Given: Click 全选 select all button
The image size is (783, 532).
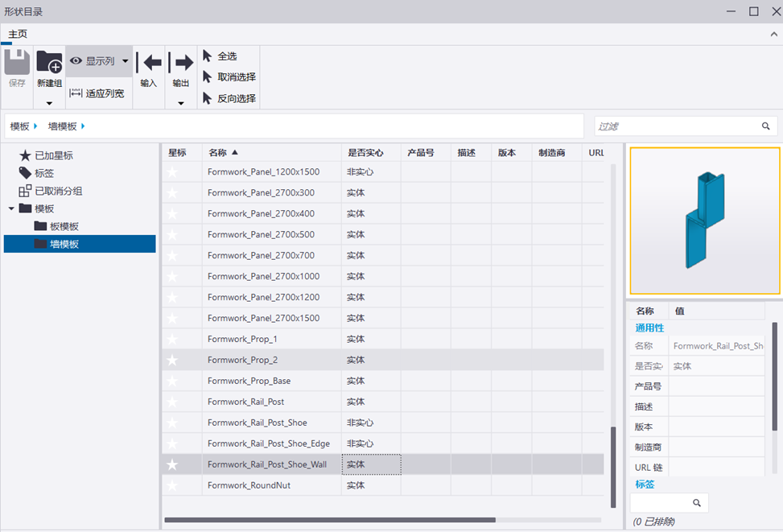Looking at the screenshot, I should 220,56.
